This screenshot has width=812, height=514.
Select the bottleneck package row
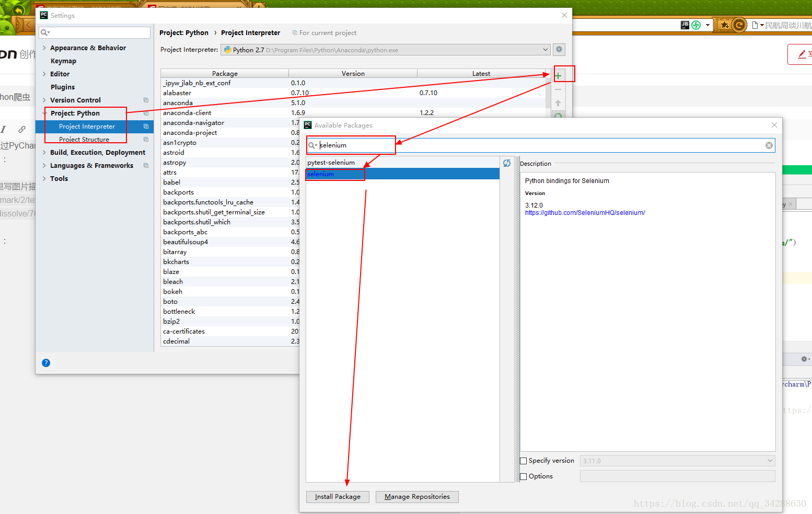[x=230, y=312]
